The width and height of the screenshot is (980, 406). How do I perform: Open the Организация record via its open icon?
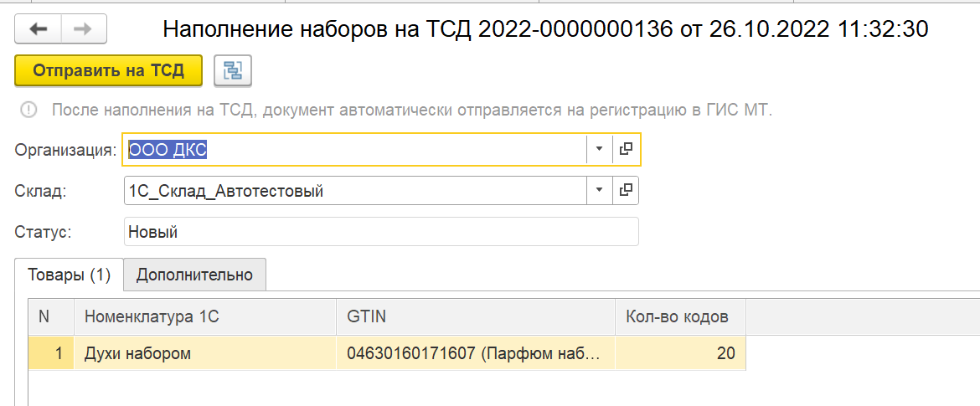coord(626,149)
